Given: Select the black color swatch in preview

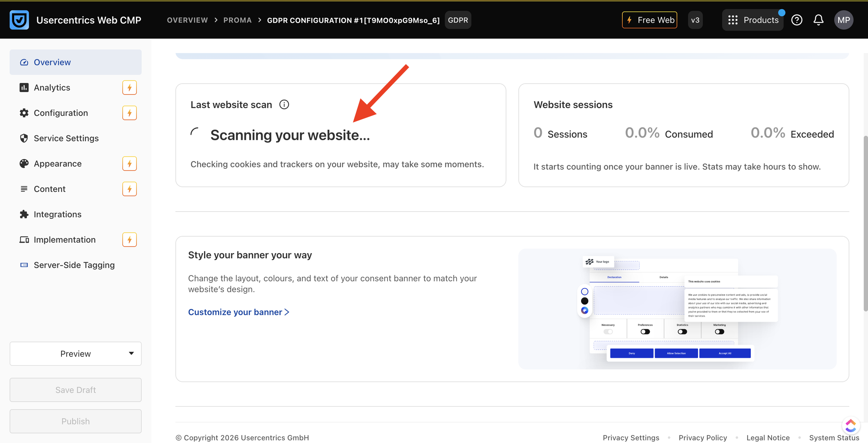Looking at the screenshot, I should [584, 301].
